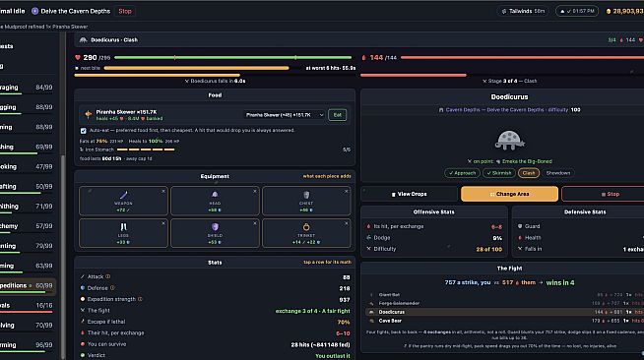Click the Forge Salamander row icon

point(371,303)
